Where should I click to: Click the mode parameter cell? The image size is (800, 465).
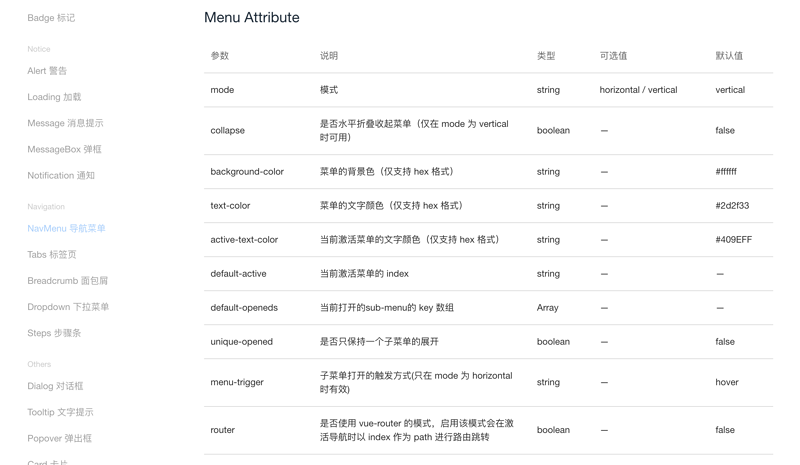point(222,90)
